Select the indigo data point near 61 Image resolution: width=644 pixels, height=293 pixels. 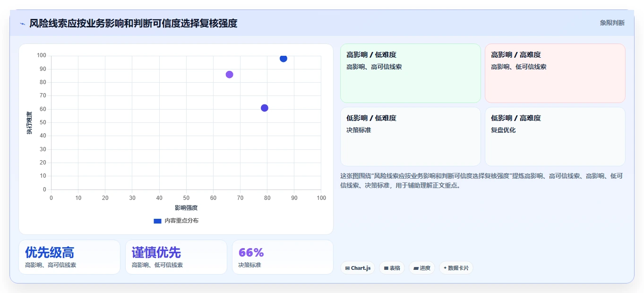(265, 108)
